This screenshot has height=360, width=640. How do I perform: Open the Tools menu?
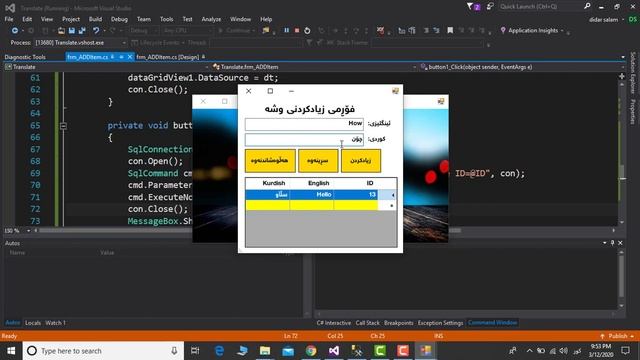click(166, 19)
